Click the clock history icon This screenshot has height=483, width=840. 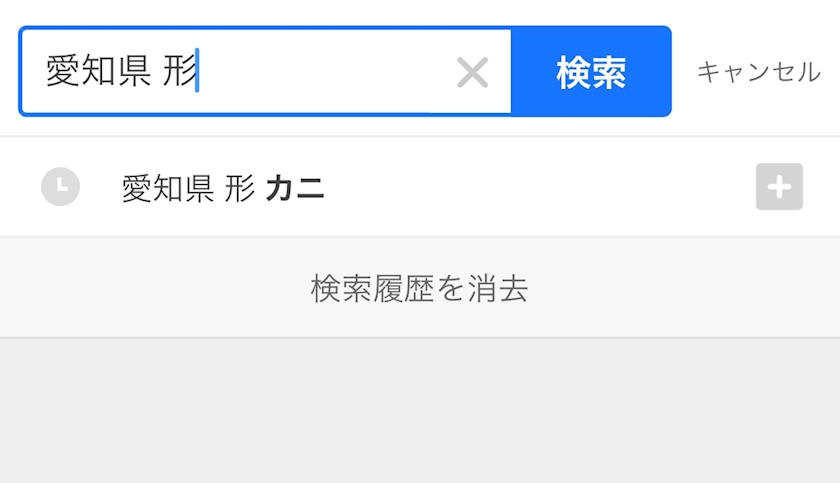61,186
